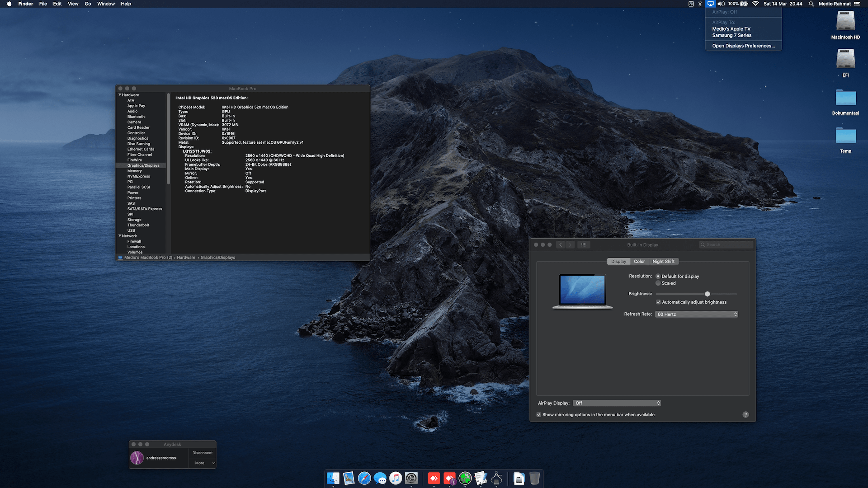The image size is (868, 488).
Task: Open the Trash
Action: tap(534, 478)
